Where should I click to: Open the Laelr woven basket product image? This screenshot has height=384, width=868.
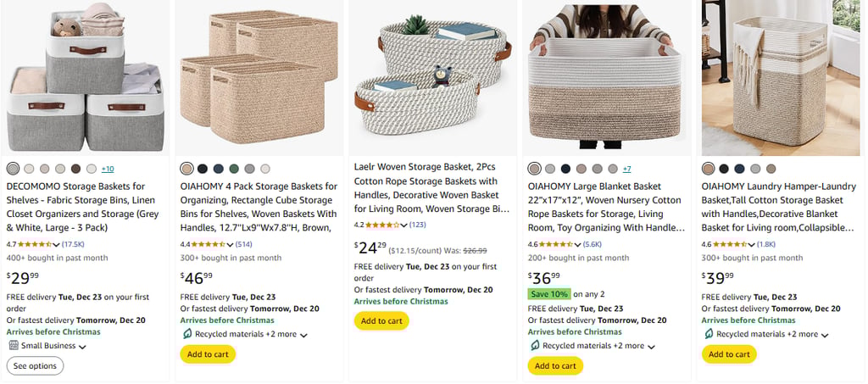click(x=433, y=75)
